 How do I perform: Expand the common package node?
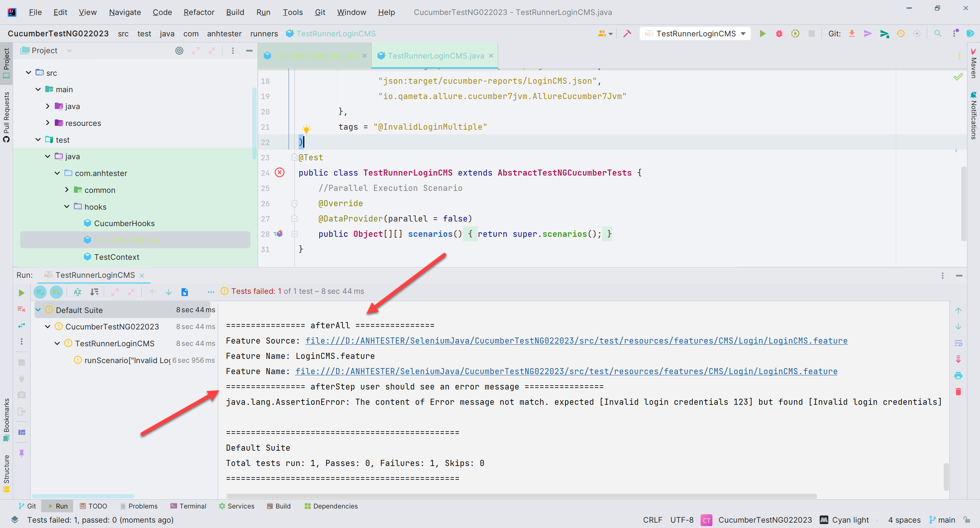pyautogui.click(x=67, y=190)
